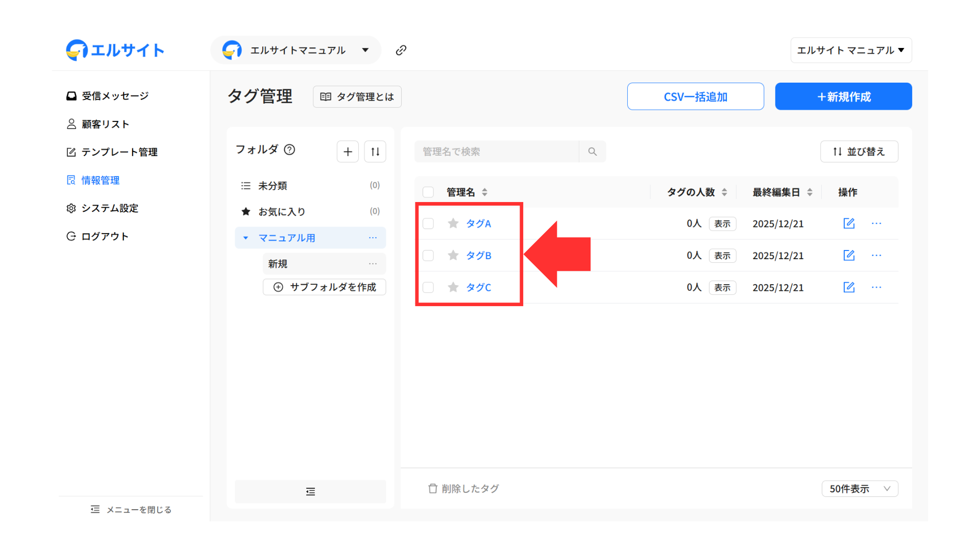Check the タグB checkbox
980x551 pixels.
tap(428, 255)
